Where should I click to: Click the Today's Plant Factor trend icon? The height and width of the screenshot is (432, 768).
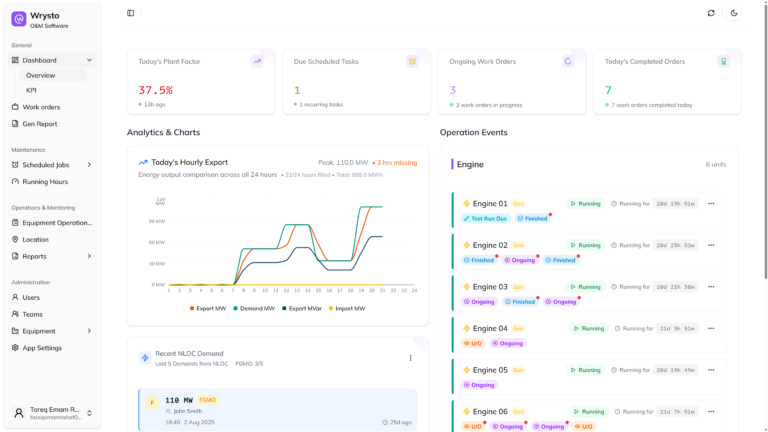click(x=257, y=62)
